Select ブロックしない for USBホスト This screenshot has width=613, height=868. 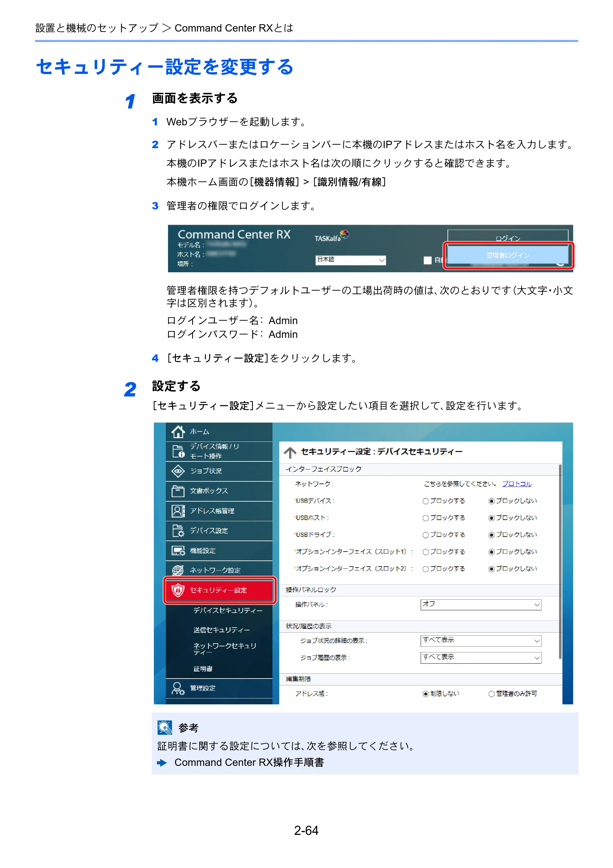[x=491, y=518]
